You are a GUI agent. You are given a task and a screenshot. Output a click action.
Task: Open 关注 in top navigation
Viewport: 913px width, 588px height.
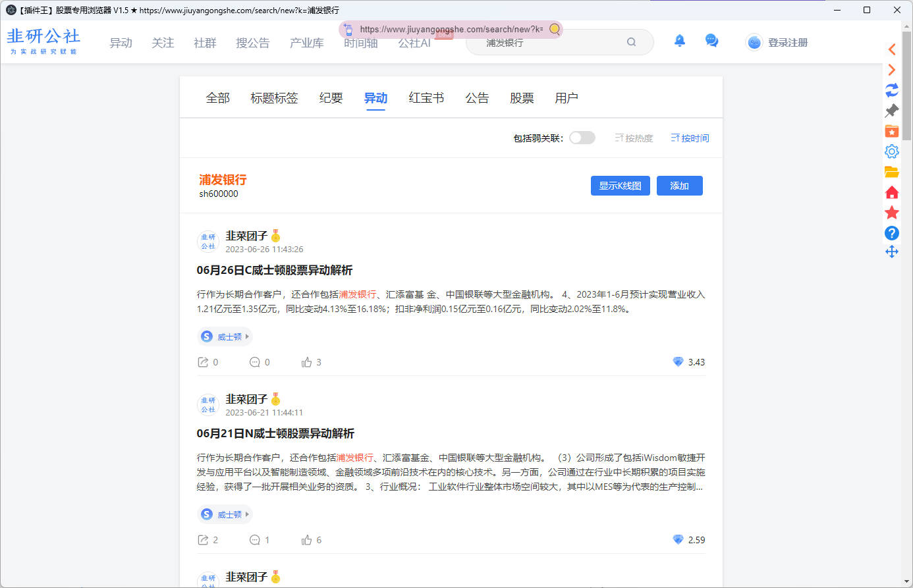(x=163, y=43)
